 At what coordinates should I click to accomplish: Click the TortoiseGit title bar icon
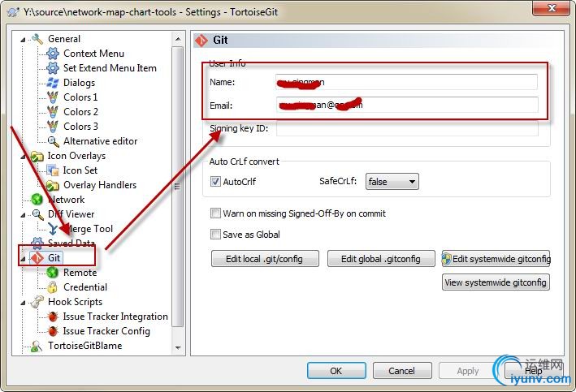tap(13, 12)
